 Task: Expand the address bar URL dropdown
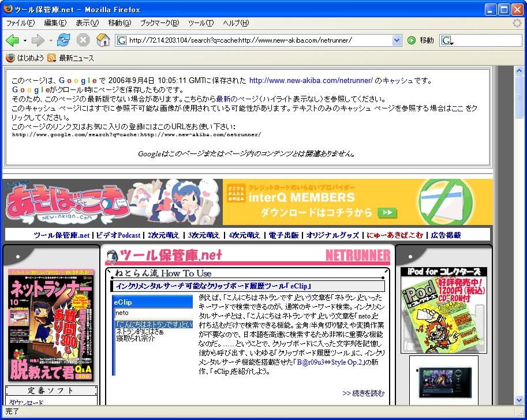(397, 40)
